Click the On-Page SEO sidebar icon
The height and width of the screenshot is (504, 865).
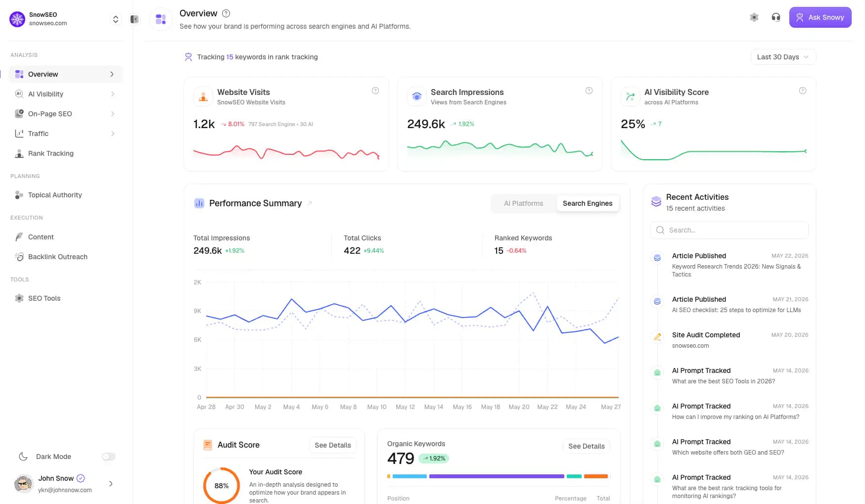tap(19, 114)
